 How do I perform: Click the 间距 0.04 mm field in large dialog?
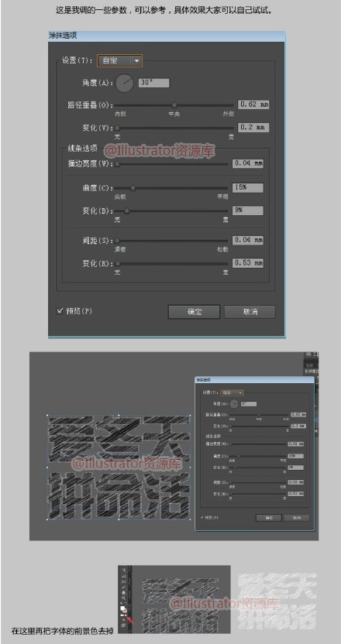point(248,240)
